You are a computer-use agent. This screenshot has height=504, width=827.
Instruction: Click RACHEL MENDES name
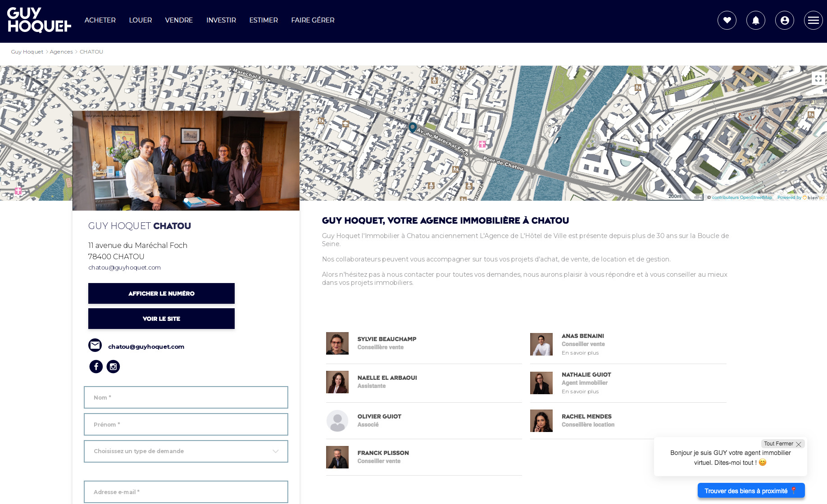pos(586,417)
